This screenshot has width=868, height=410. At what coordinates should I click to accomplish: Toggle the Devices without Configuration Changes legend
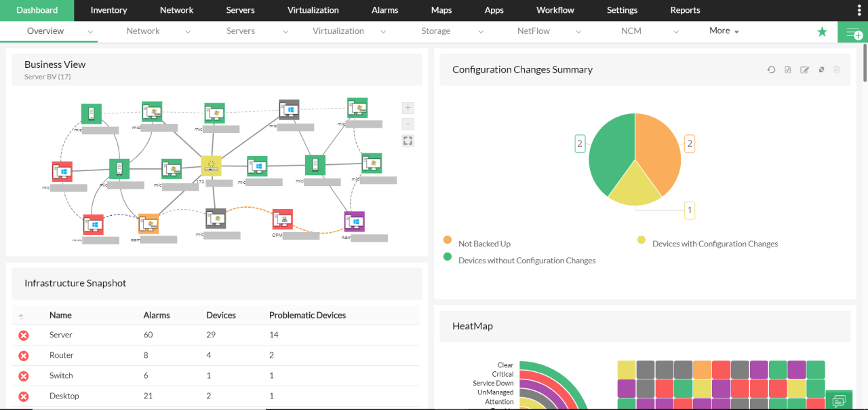pos(527,260)
